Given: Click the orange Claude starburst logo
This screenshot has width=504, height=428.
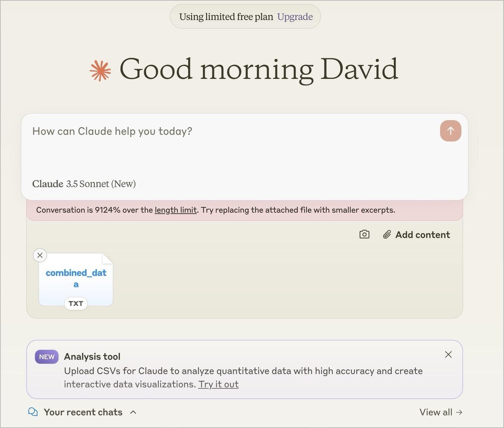Looking at the screenshot, I should 100,70.
